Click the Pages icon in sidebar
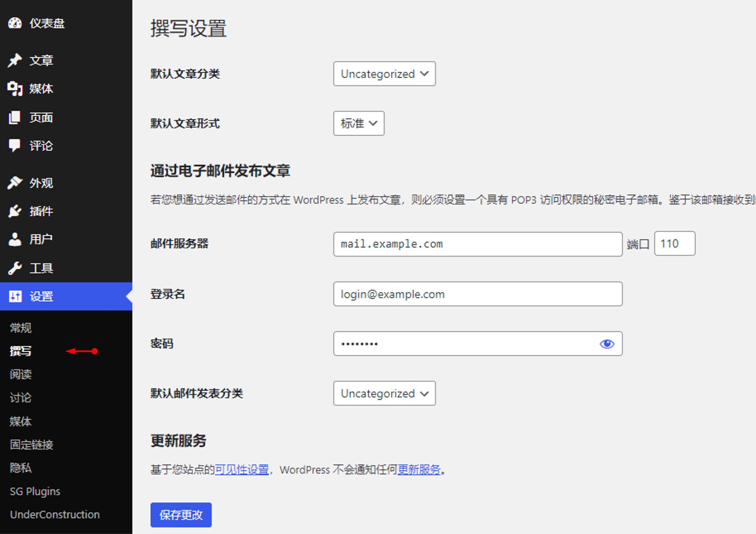This screenshot has width=756, height=534. click(15, 118)
